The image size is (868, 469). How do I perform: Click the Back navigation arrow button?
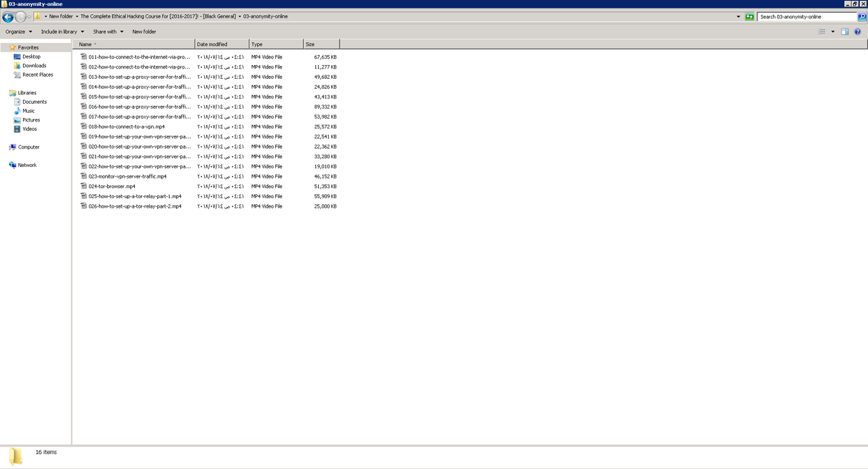8,17
